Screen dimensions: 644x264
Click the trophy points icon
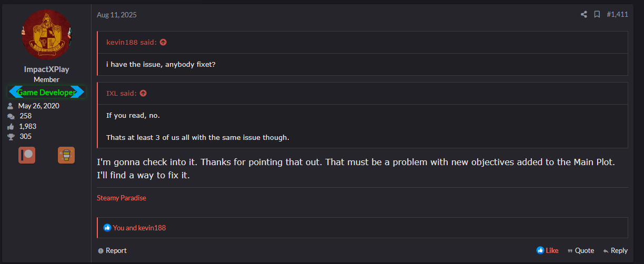click(x=11, y=137)
